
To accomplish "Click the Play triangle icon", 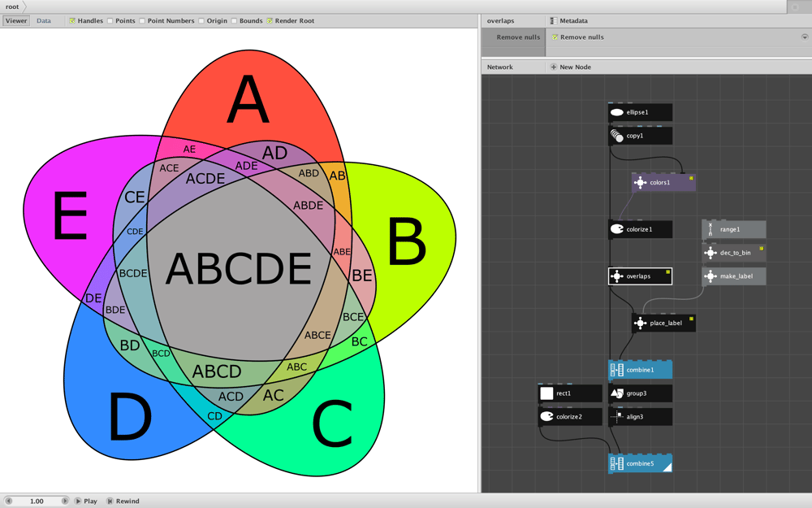I will (x=78, y=501).
